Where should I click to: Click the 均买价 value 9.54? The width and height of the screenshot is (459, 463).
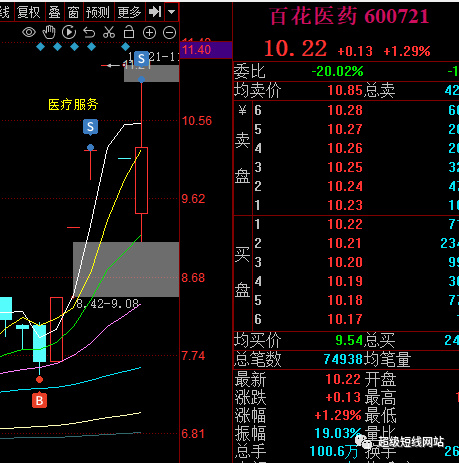(349, 340)
